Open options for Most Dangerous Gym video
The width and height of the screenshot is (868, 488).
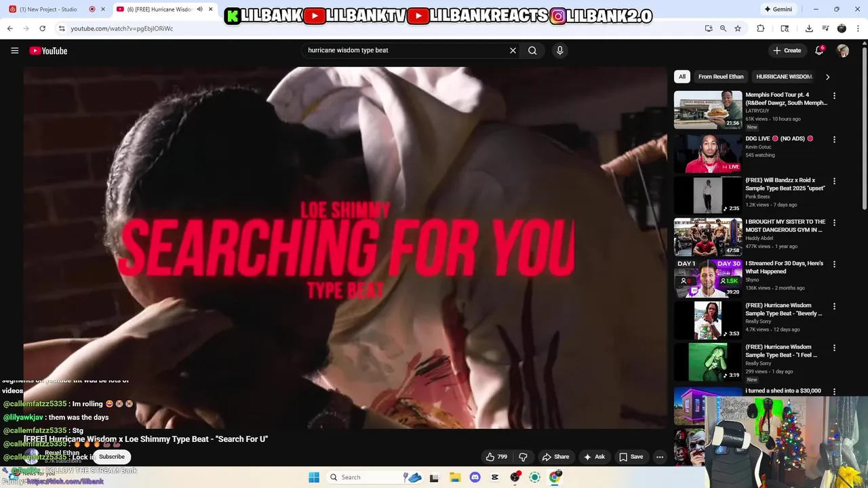tap(834, 223)
